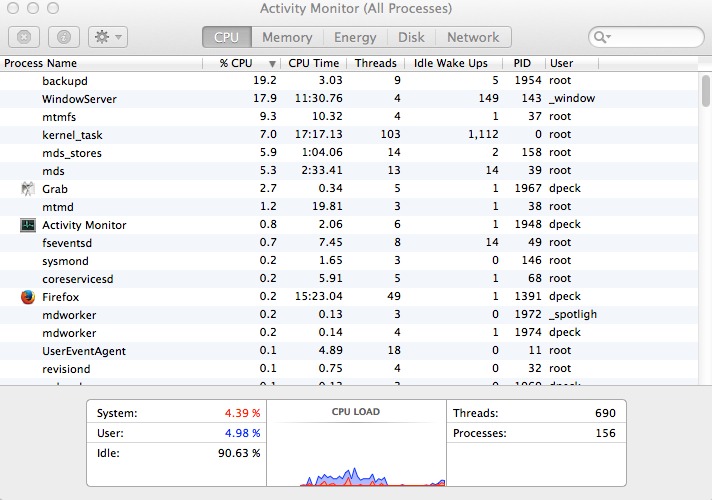Switch to the Disk tab
Image resolution: width=712 pixels, height=500 pixels.
pos(411,37)
